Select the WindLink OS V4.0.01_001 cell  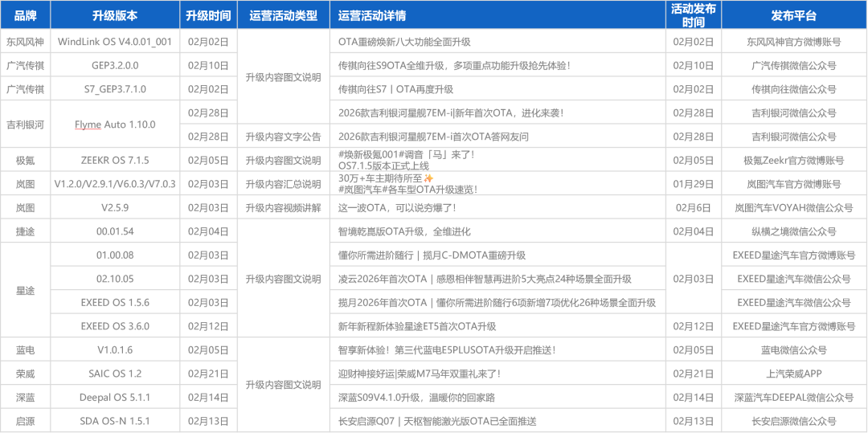[x=115, y=42]
